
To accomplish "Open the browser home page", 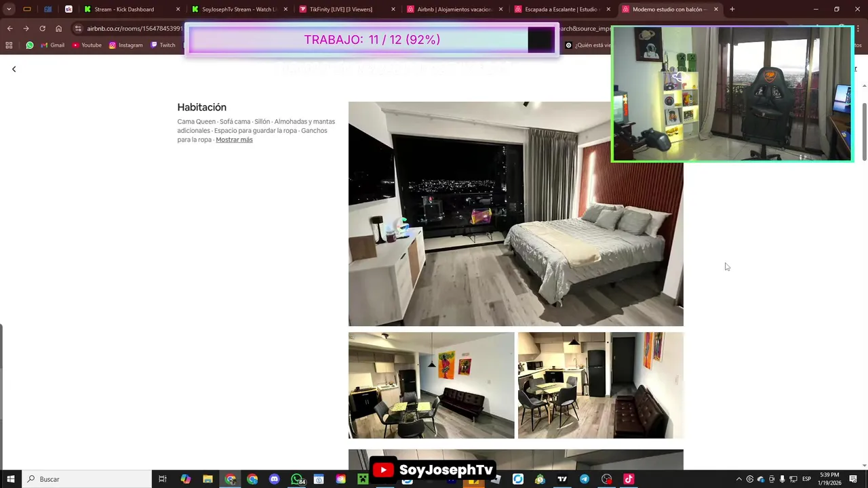I will coord(58,28).
